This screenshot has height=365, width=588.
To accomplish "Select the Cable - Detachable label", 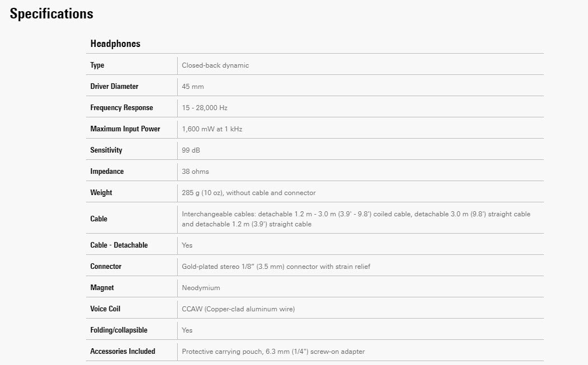I will click(x=119, y=245).
